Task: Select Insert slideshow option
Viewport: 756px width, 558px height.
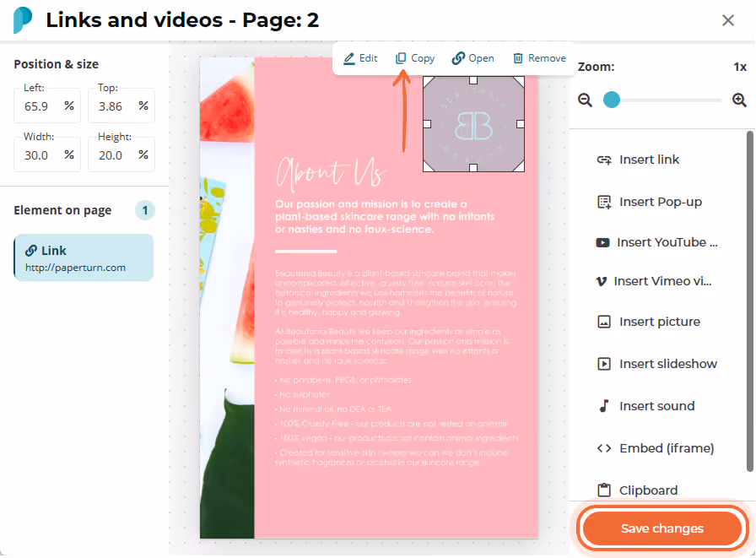Action: pos(659,364)
